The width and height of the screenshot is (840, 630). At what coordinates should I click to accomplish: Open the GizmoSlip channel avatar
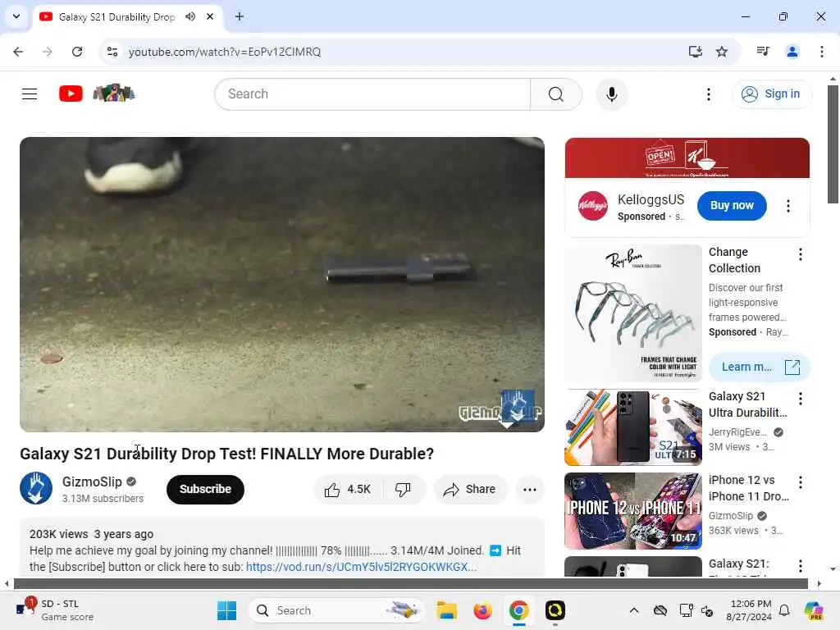tap(36, 488)
